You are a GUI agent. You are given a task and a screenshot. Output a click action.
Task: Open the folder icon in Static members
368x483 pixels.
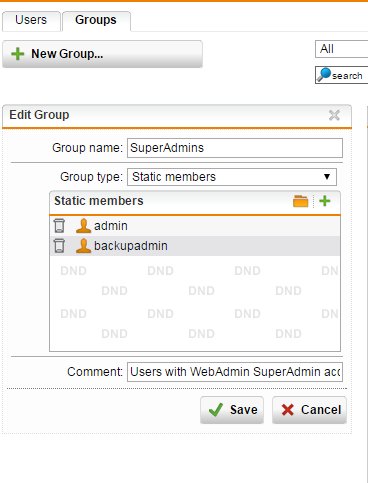[300, 201]
